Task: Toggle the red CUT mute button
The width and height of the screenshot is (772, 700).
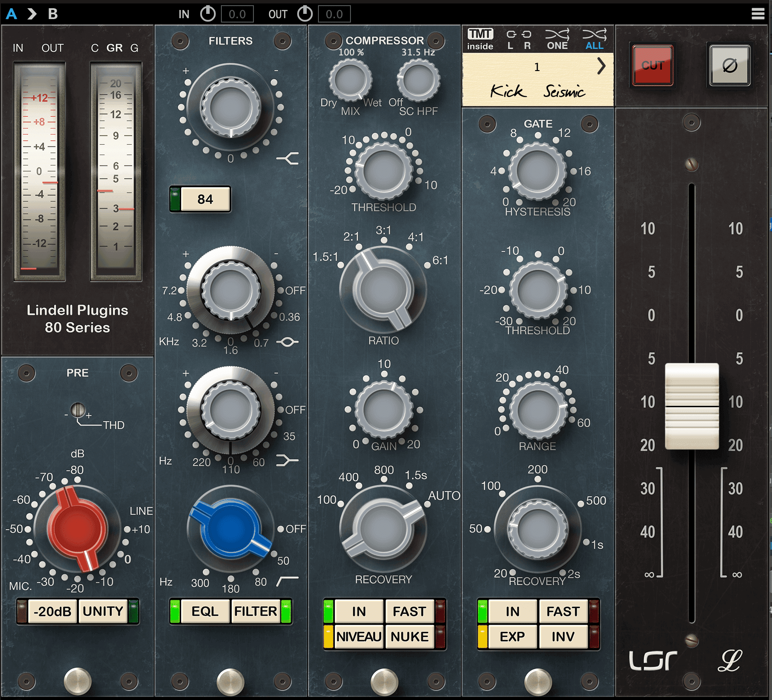Action: pyautogui.click(x=652, y=65)
